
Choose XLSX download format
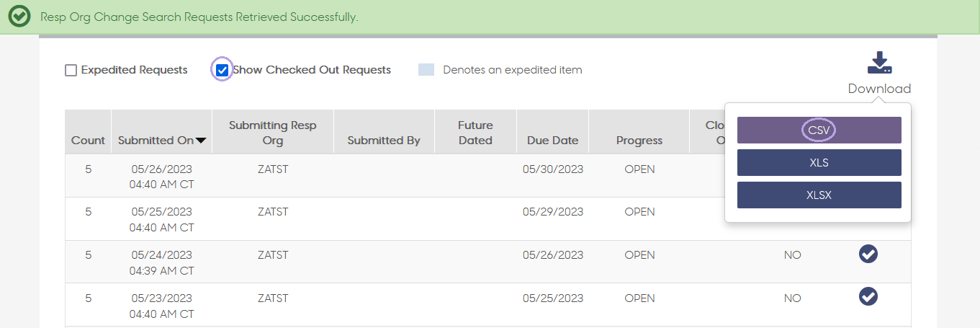819,195
